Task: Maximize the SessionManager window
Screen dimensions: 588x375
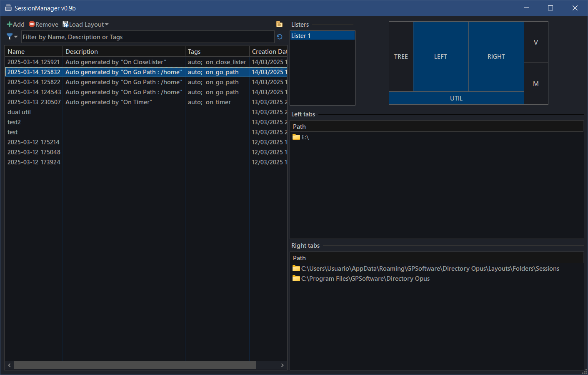Action: pyautogui.click(x=550, y=8)
